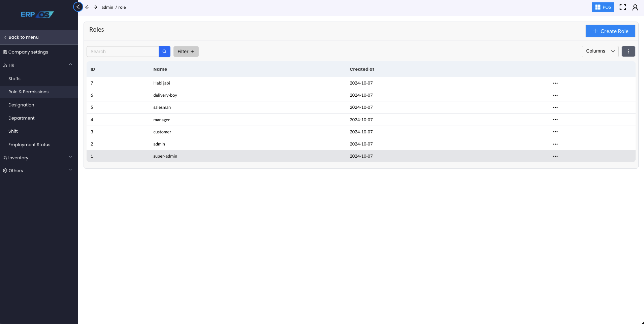Open three-dot menu for manager role
This screenshot has height=324, width=644.
(x=555, y=120)
